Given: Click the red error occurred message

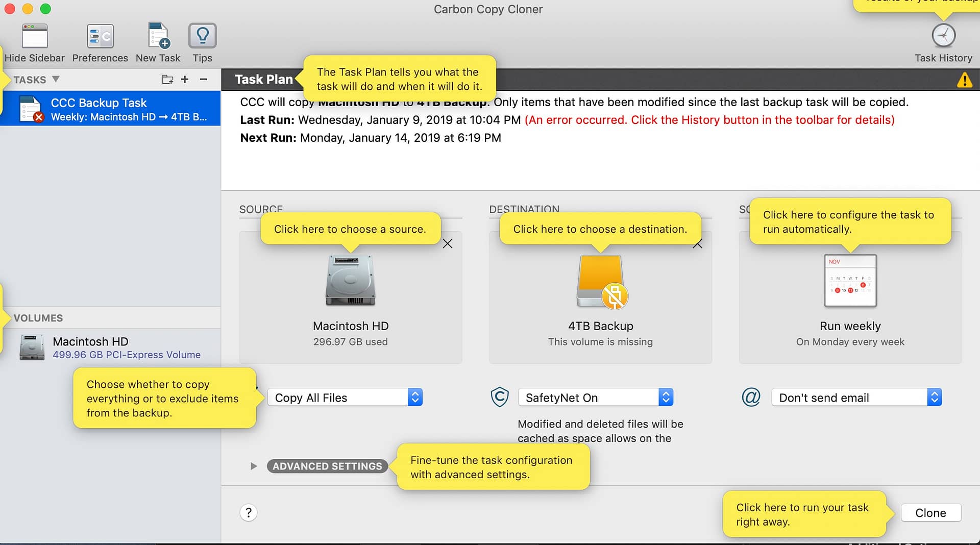Looking at the screenshot, I should 709,120.
